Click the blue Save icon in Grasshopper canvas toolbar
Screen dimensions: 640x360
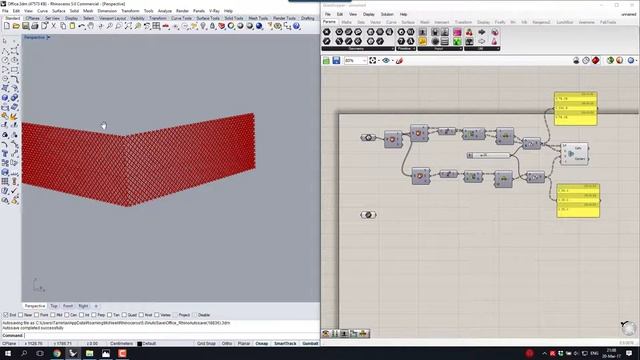pyautogui.click(x=336, y=60)
